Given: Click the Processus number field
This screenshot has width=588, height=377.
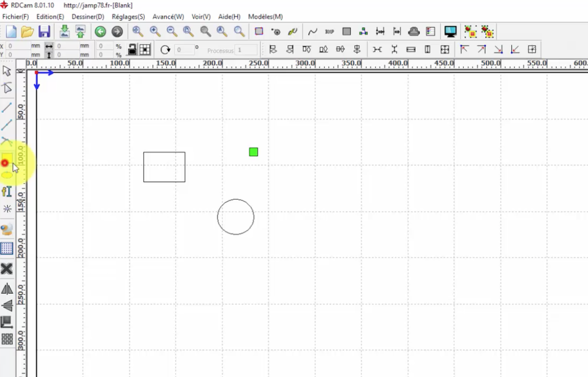Looking at the screenshot, I should coord(246,50).
